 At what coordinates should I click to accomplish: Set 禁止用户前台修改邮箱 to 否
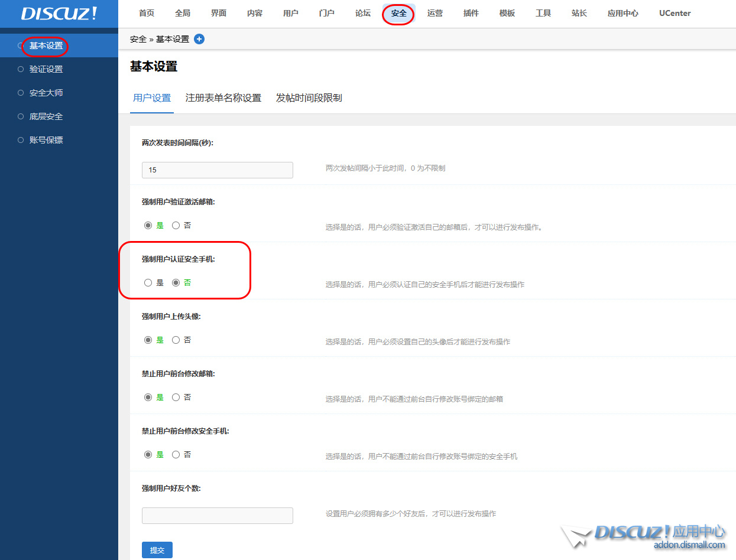(176, 398)
